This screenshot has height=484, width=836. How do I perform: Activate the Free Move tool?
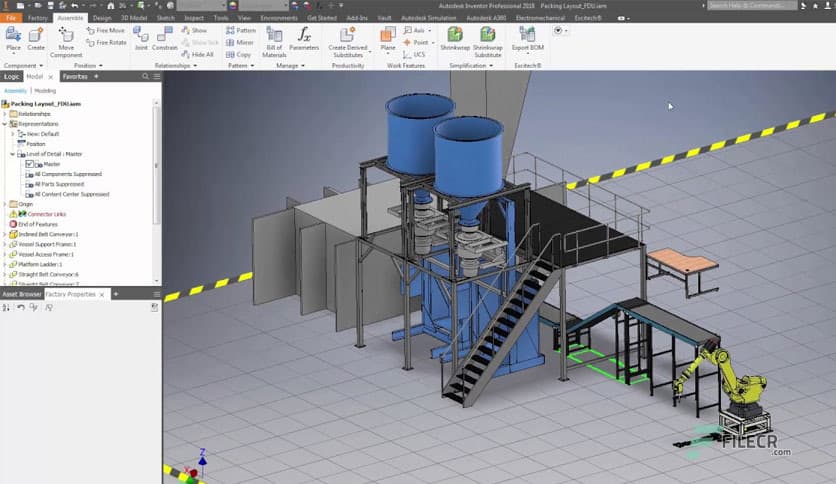106,30
